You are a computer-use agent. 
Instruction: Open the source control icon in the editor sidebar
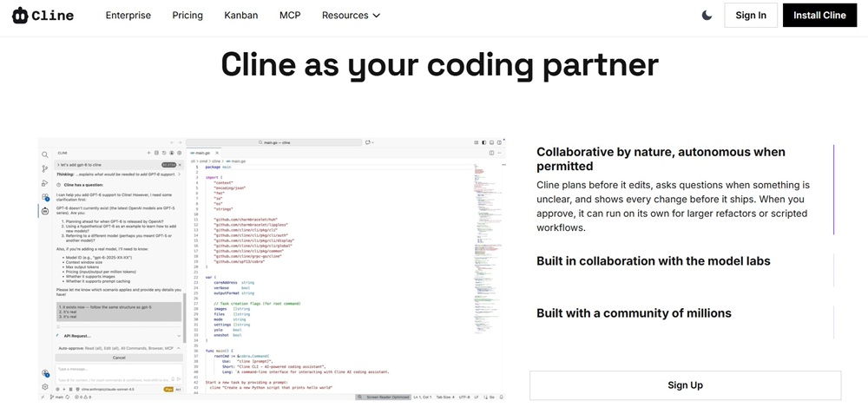tap(45, 169)
